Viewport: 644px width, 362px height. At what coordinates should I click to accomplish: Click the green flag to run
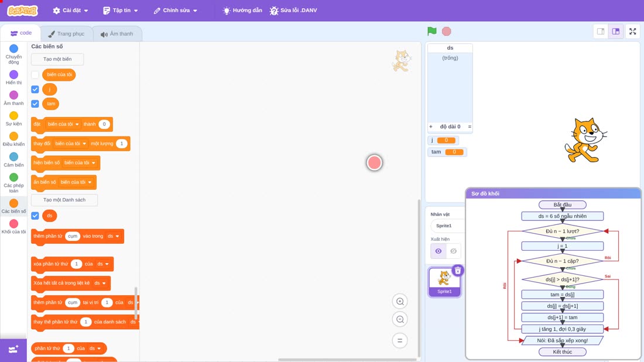pos(431,31)
